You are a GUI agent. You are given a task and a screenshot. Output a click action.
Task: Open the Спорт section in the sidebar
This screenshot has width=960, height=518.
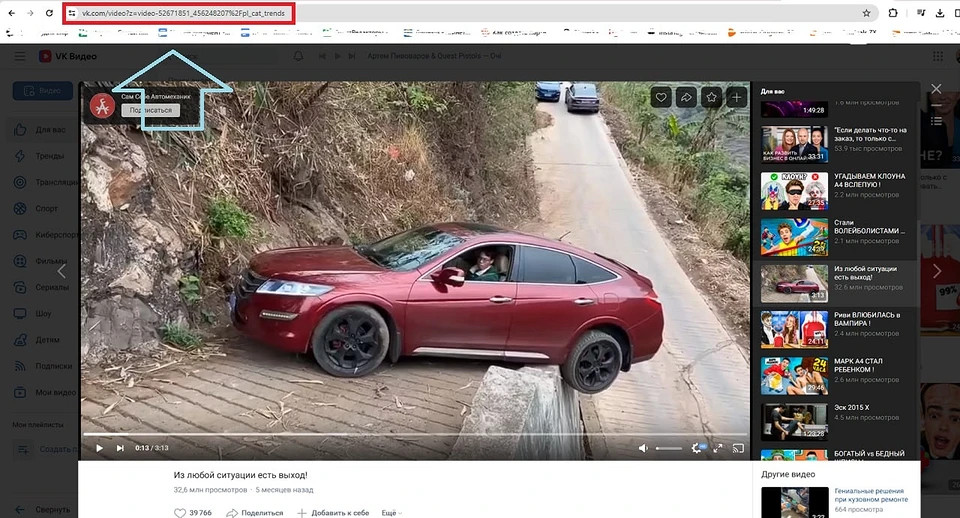(x=46, y=209)
